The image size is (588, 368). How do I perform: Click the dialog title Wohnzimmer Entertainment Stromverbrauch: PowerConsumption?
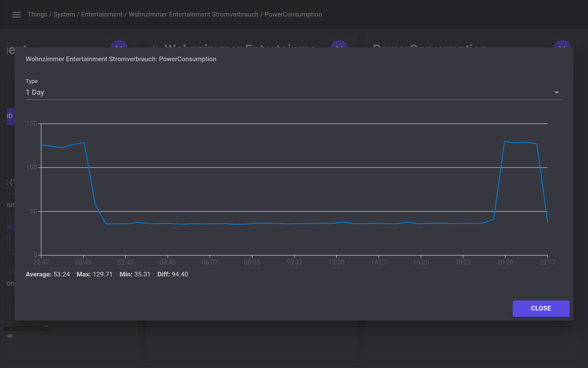[x=121, y=59]
